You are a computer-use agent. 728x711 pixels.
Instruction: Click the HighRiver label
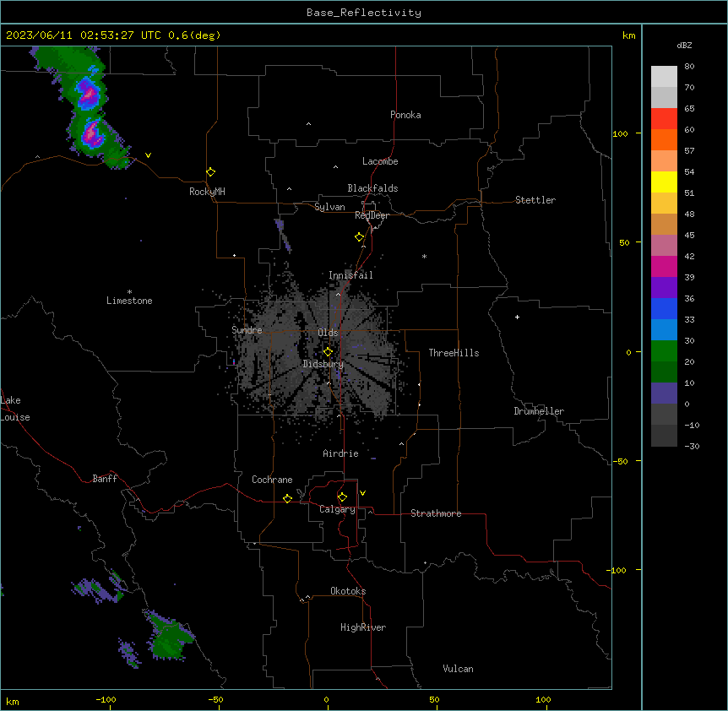[x=363, y=627]
